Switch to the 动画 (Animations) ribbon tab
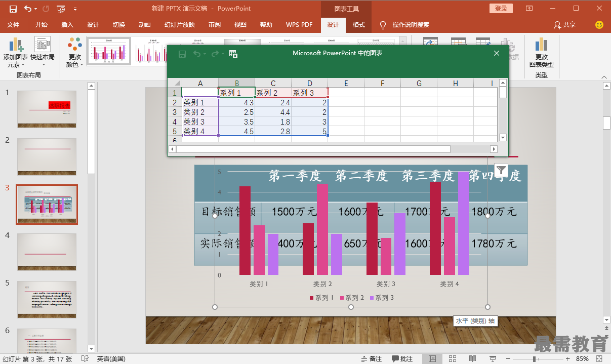Viewport: 611px width, 364px height. point(145,24)
